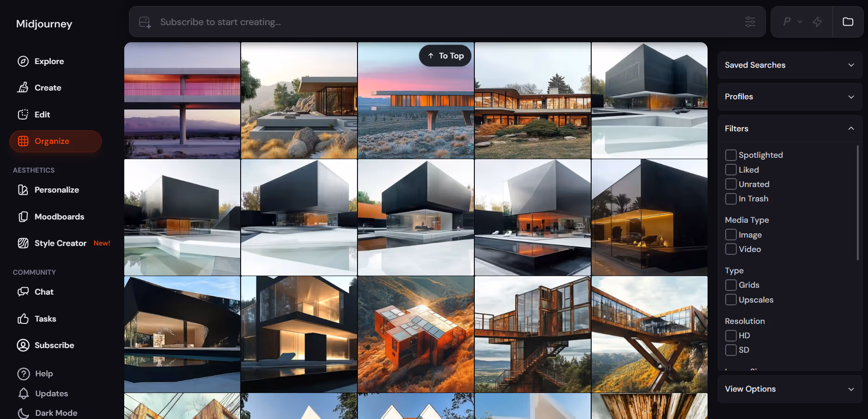868x419 pixels.
Task: Click the Moodboards icon
Action: pos(23,217)
